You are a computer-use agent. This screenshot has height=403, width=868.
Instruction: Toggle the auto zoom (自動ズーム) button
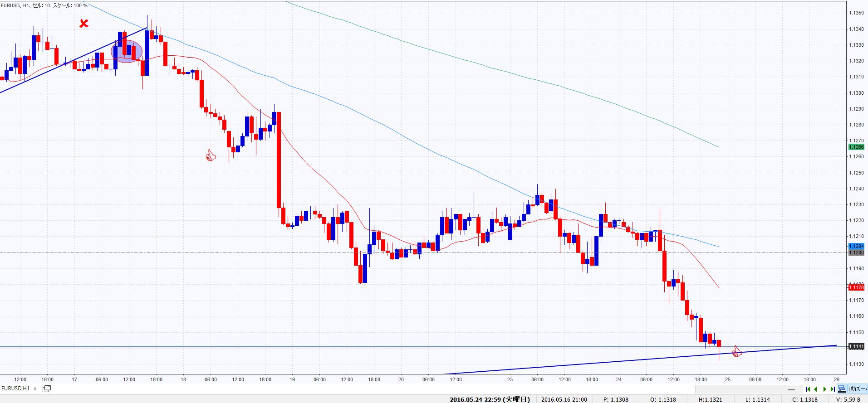(x=858, y=388)
